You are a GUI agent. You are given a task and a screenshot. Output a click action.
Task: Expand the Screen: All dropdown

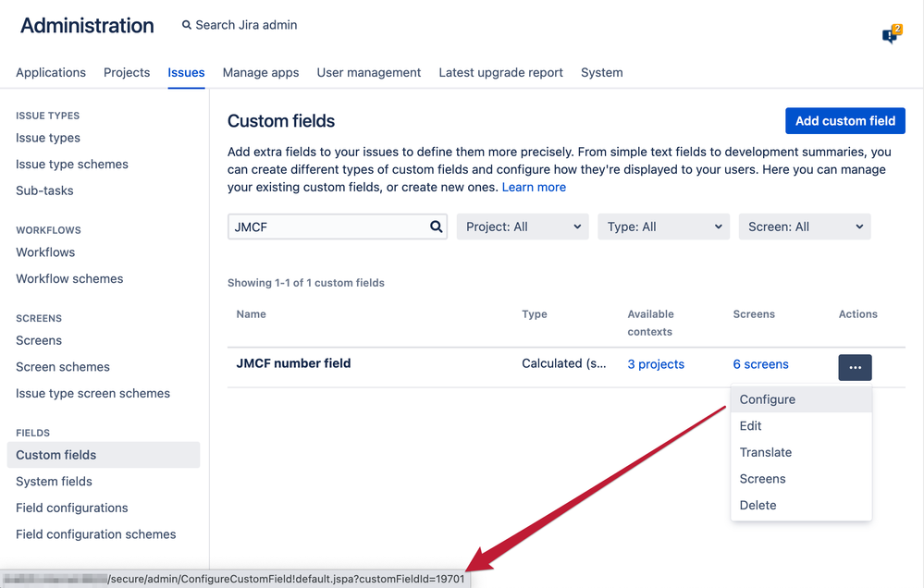(x=805, y=227)
